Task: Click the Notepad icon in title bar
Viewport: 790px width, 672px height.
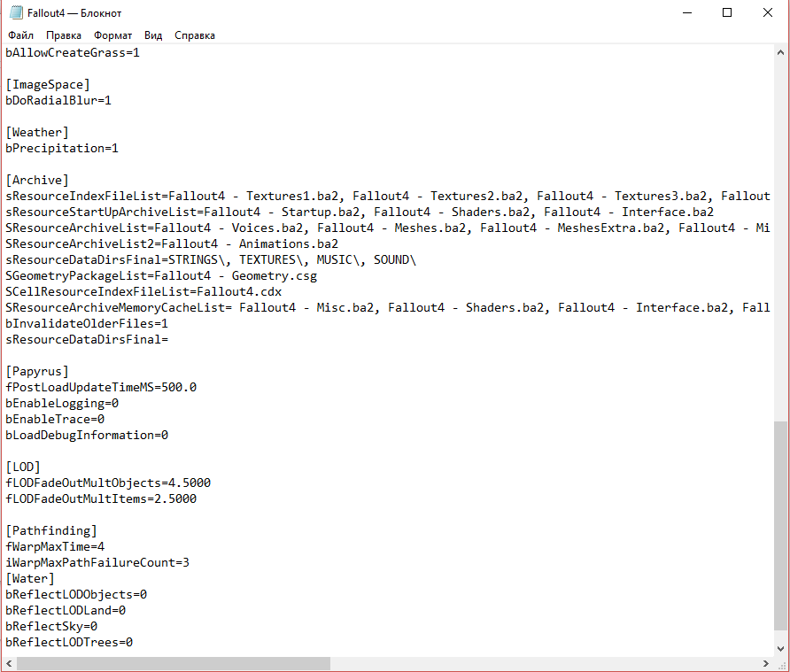Action: (16, 12)
